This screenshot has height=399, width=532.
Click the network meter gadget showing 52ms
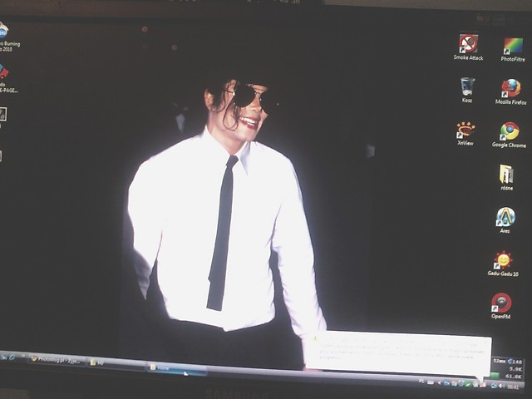coord(508,369)
